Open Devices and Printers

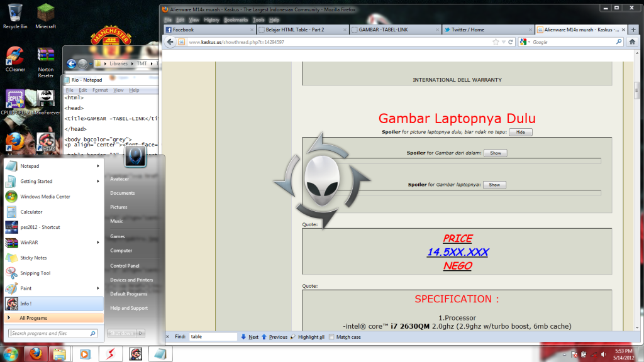click(x=131, y=280)
